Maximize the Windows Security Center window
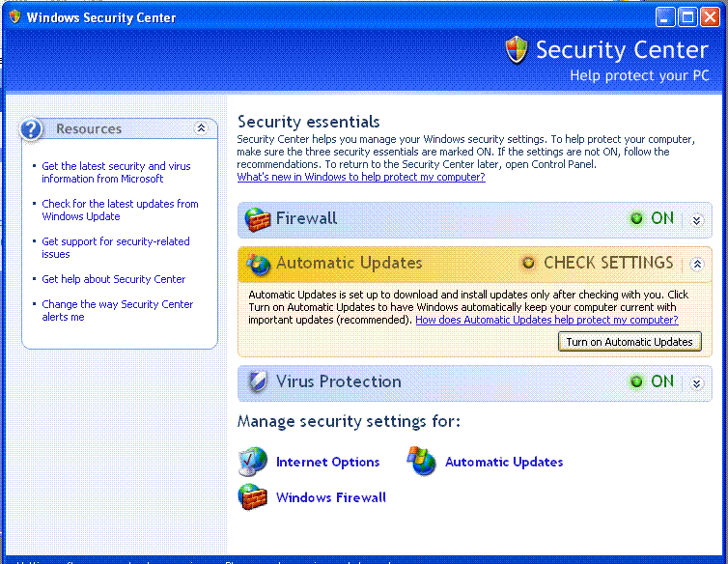The image size is (728, 564). click(687, 17)
